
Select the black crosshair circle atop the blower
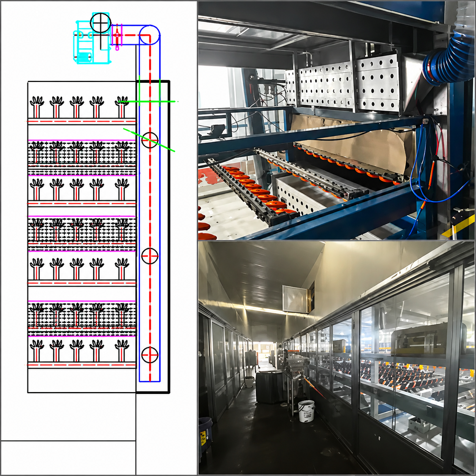click(101, 23)
